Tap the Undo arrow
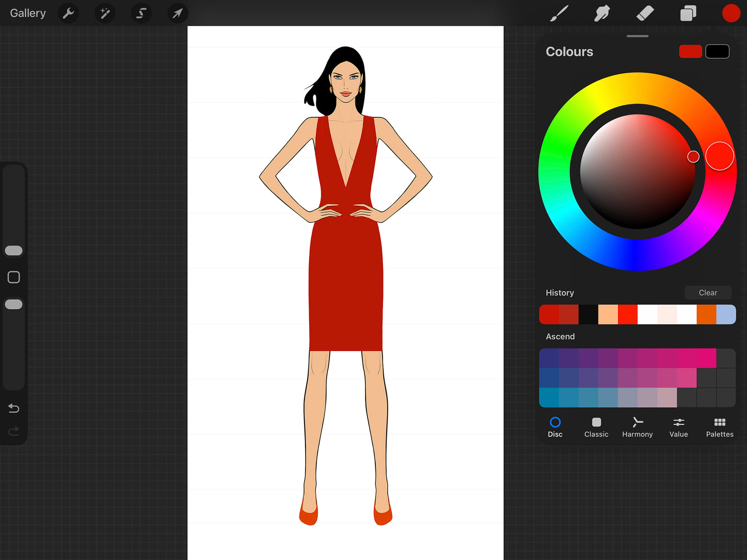747x560 pixels. (14, 408)
